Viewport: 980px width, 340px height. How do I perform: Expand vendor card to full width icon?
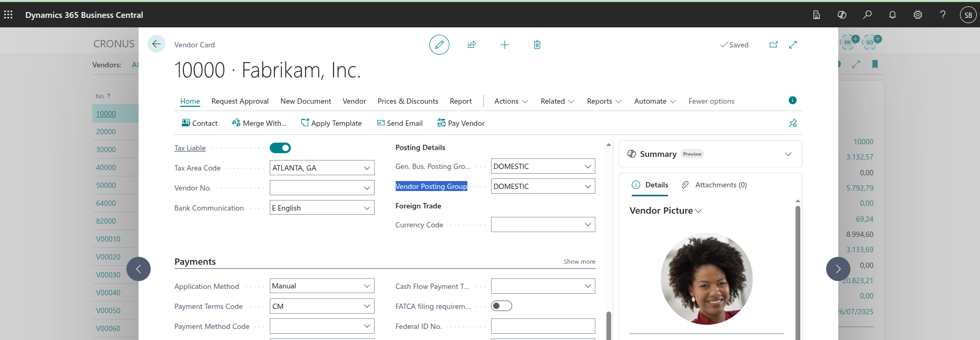(793, 45)
